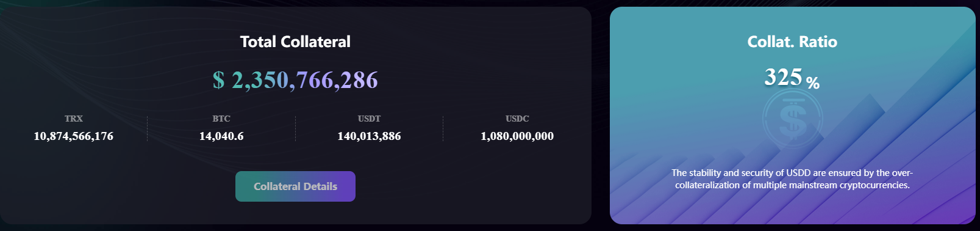Click the USDT amount 140,013,886

(x=369, y=136)
